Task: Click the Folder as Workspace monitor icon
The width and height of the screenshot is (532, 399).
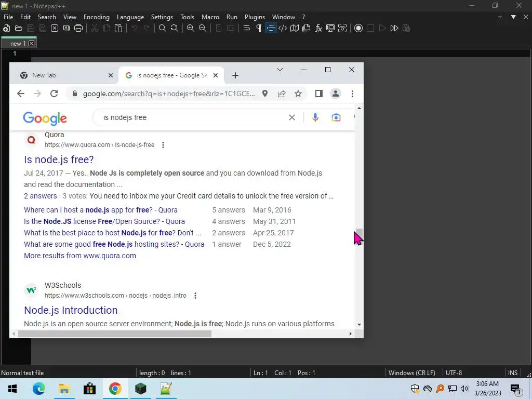Action: tap(330, 28)
